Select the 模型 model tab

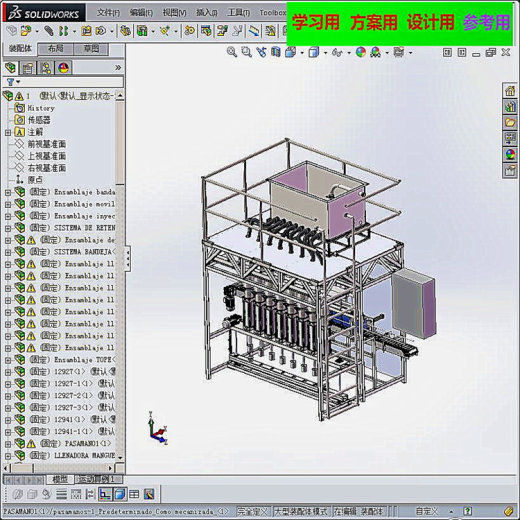click(x=60, y=480)
